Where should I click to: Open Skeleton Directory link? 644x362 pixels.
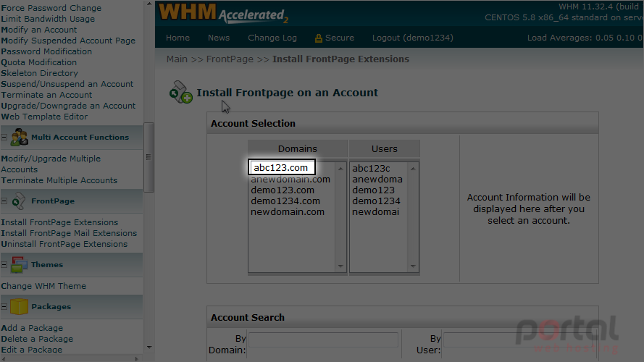click(x=39, y=73)
